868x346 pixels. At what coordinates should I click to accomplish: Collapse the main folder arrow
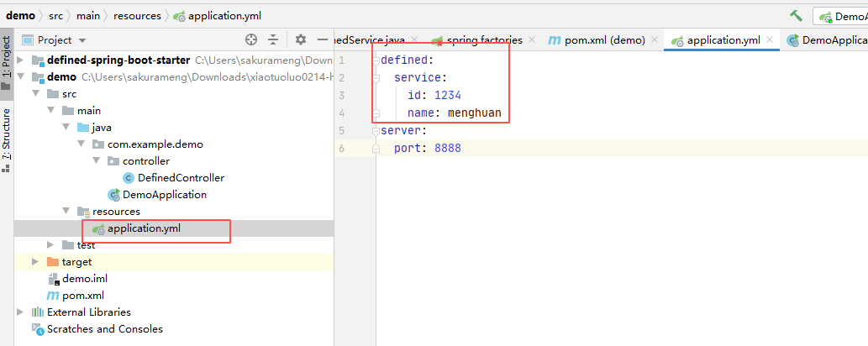(51, 111)
